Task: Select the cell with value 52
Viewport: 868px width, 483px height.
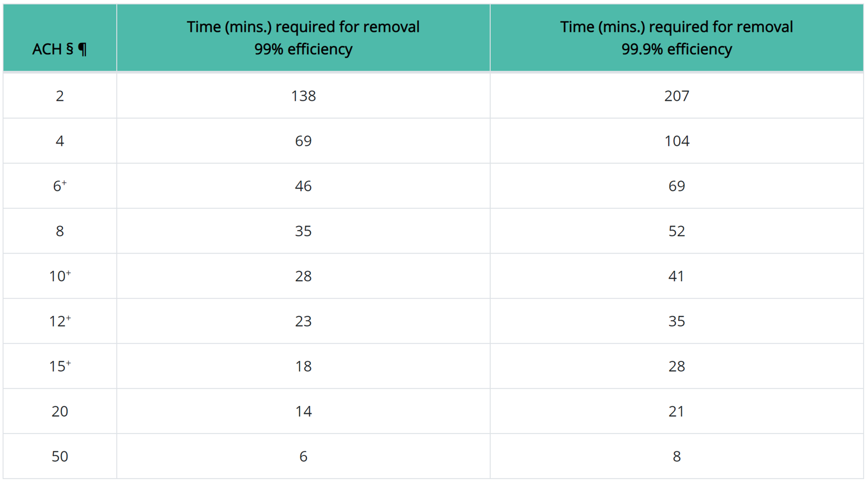Action: [676, 231]
